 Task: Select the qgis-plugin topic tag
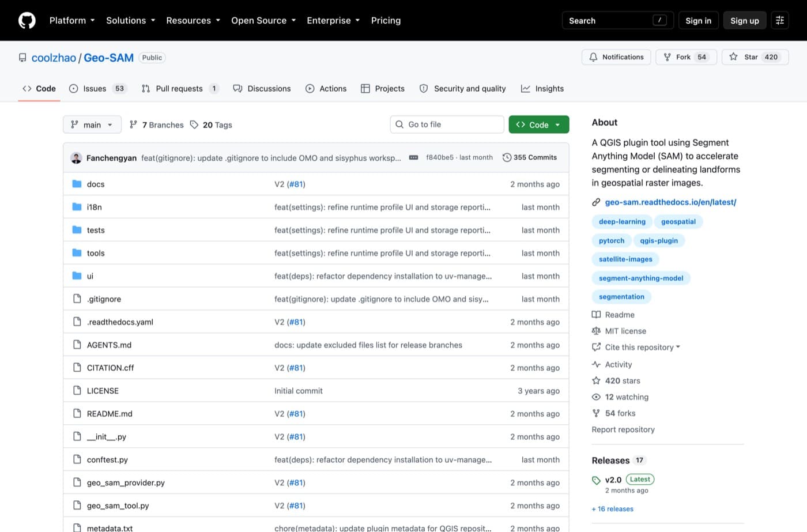658,240
